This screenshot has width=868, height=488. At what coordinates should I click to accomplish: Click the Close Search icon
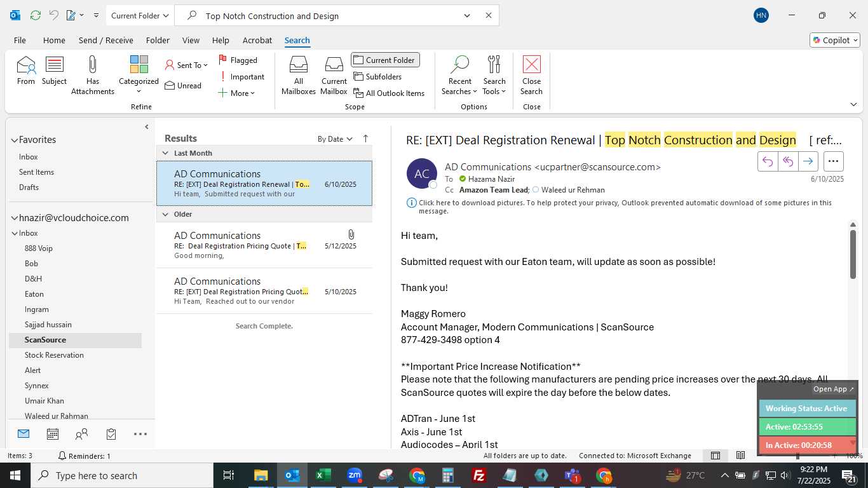[531, 75]
